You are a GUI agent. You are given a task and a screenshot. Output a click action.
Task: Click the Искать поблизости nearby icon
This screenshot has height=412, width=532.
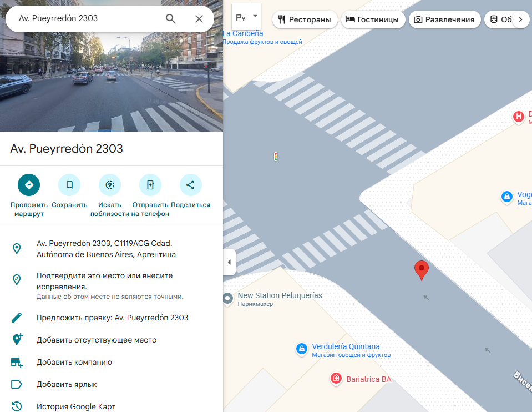click(110, 185)
